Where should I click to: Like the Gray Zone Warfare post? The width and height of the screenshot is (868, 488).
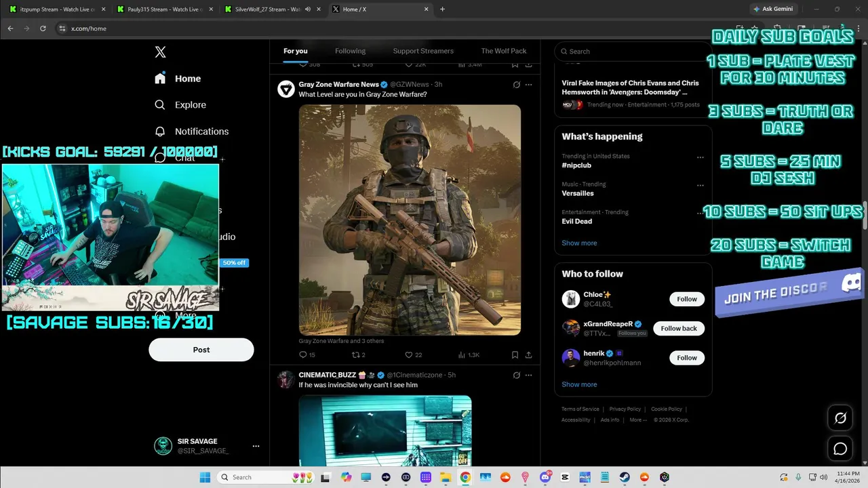[414, 354]
